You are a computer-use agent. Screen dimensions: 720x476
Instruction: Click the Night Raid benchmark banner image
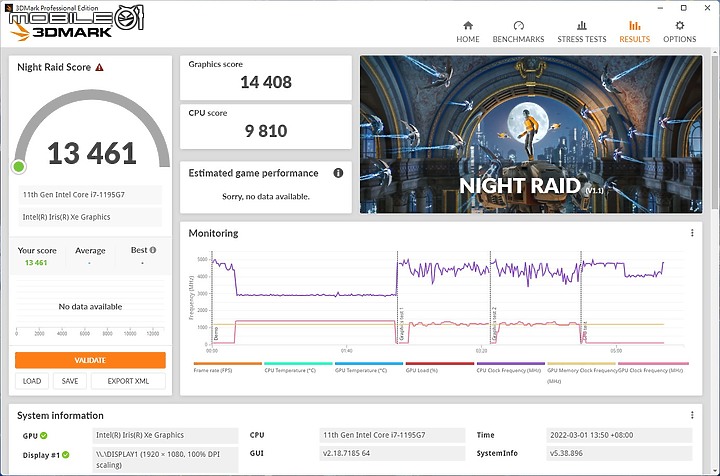(531, 134)
